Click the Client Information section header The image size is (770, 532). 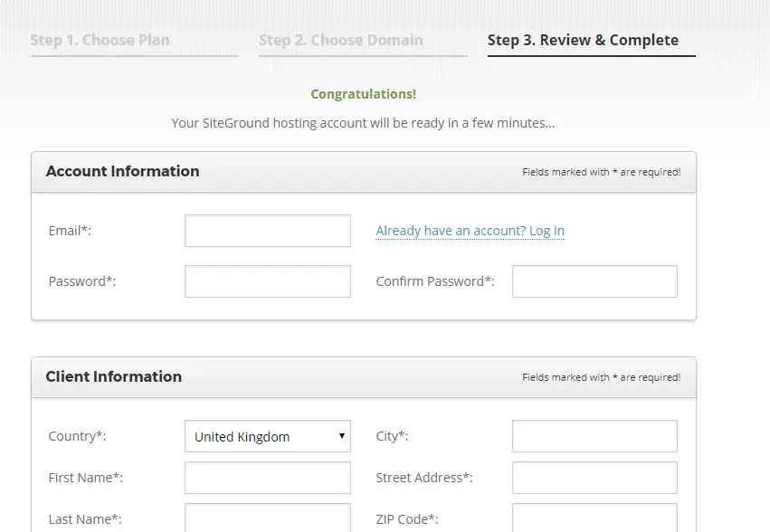click(113, 376)
